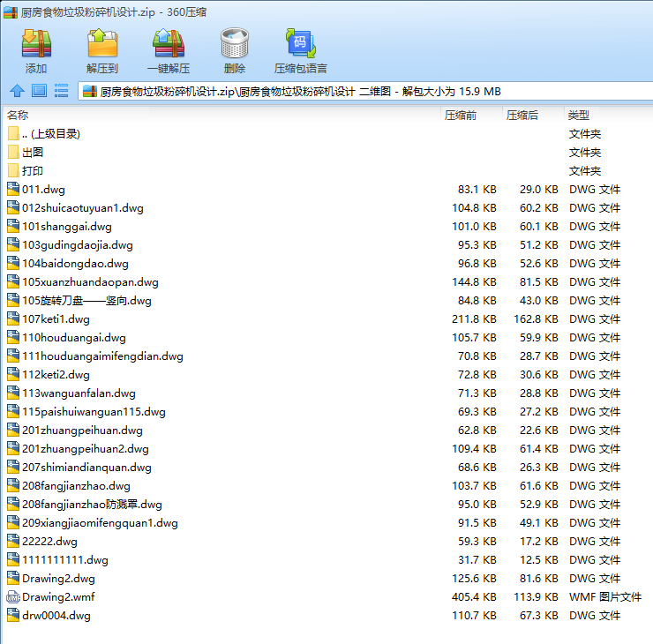
Task: Select file 012shuicaotuyuan1.dwg
Action: coord(82,207)
